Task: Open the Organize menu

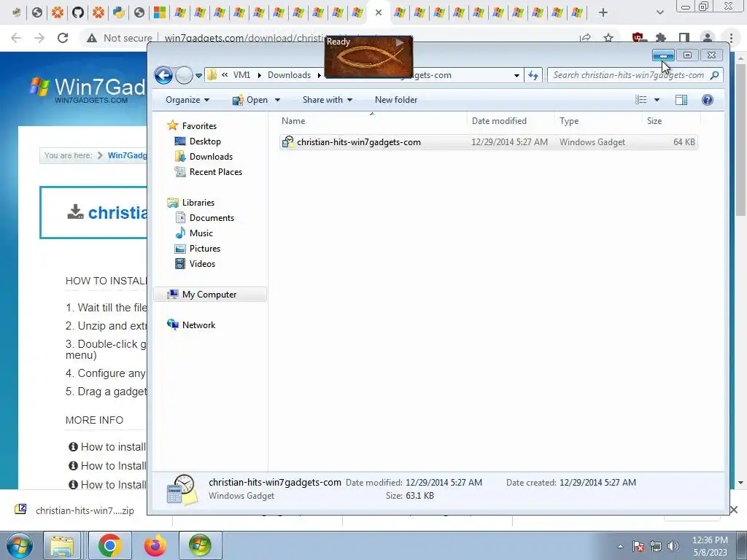Action: 187,100
